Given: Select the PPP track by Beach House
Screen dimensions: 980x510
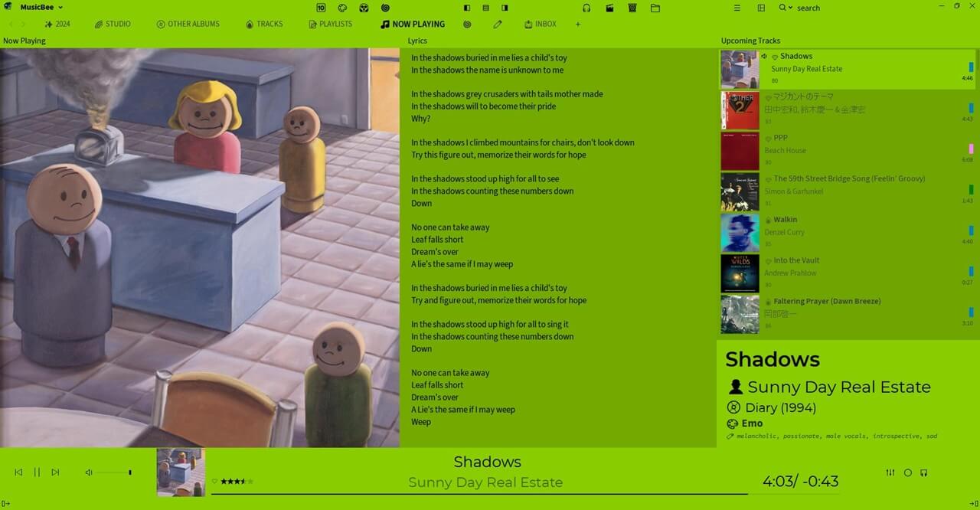Looking at the screenshot, I should pos(847,151).
